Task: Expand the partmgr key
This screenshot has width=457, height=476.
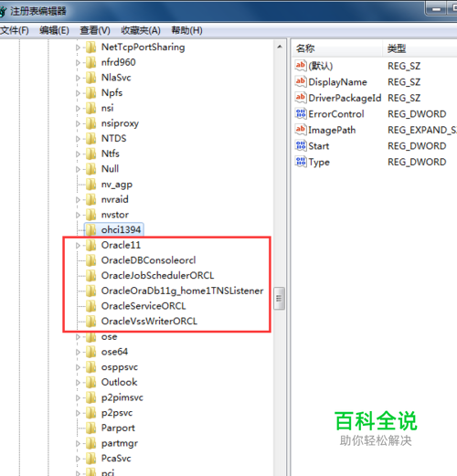Action: pos(78,443)
